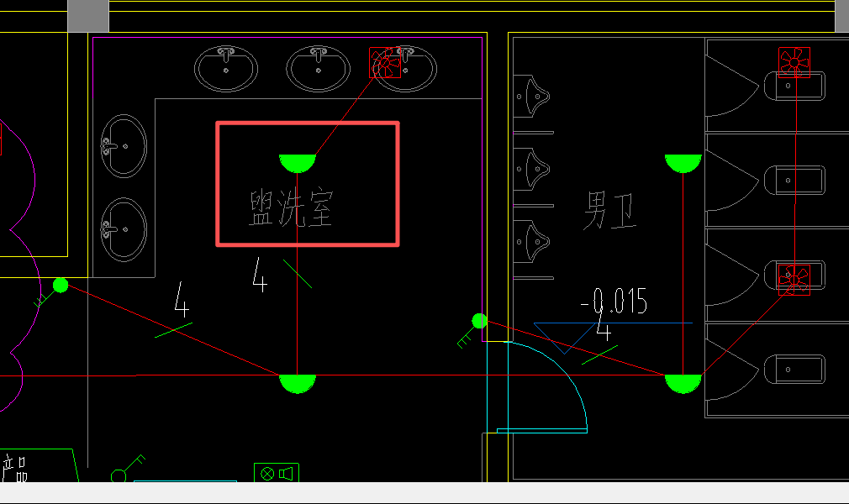Image resolution: width=849 pixels, height=504 pixels.
Task: Select the exhaust fan above the first toilet stall
Action: click(x=794, y=63)
